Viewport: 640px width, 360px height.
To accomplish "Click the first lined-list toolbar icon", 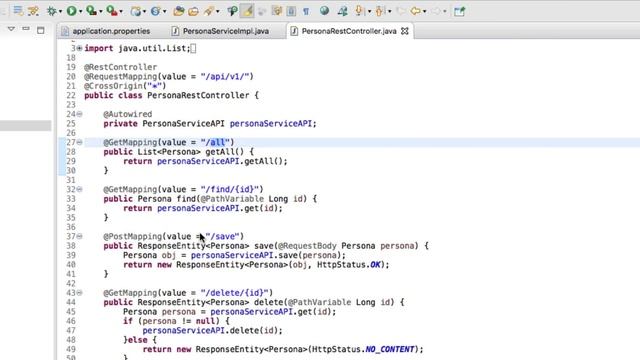I will pos(18,10).
